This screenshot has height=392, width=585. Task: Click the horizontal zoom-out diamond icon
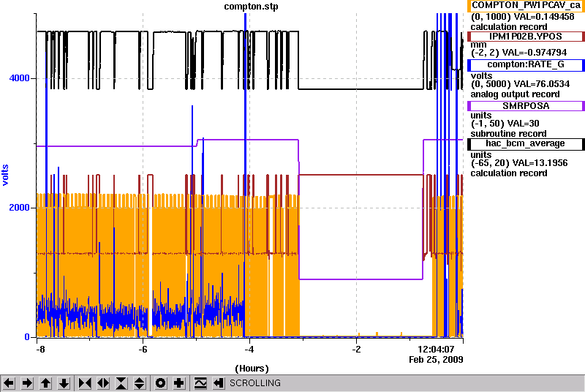coord(103,383)
